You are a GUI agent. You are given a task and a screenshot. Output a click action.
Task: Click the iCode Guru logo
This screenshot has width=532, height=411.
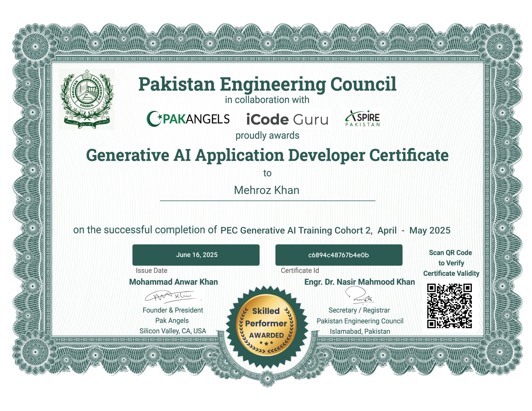point(287,119)
